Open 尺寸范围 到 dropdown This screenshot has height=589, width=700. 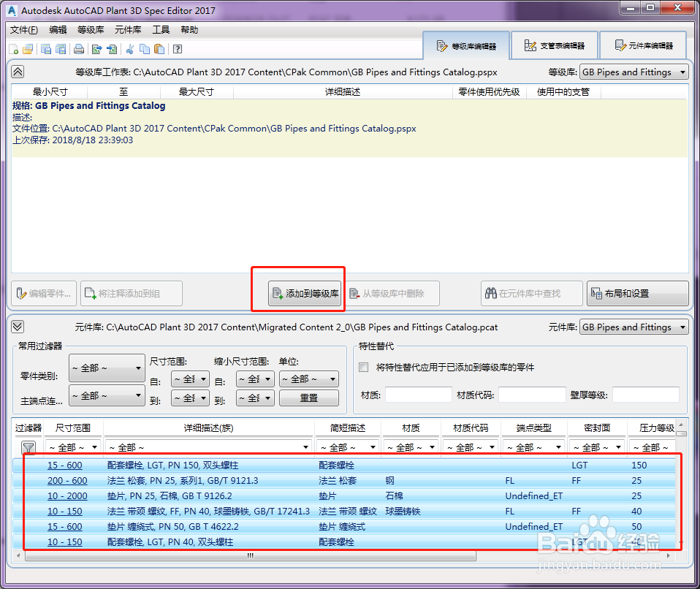click(190, 398)
